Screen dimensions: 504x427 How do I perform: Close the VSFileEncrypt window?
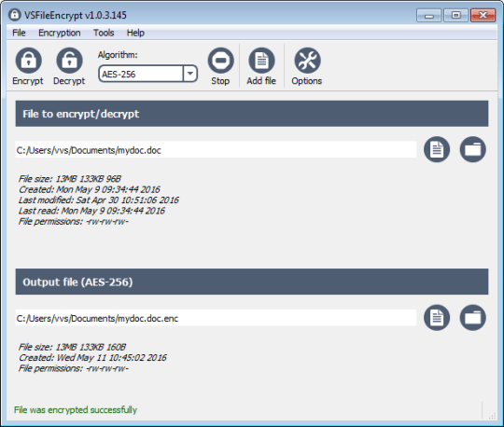[x=483, y=15]
